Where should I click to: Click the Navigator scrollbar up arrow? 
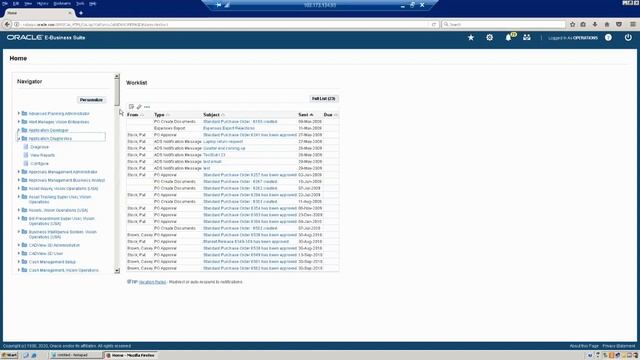click(x=117, y=76)
